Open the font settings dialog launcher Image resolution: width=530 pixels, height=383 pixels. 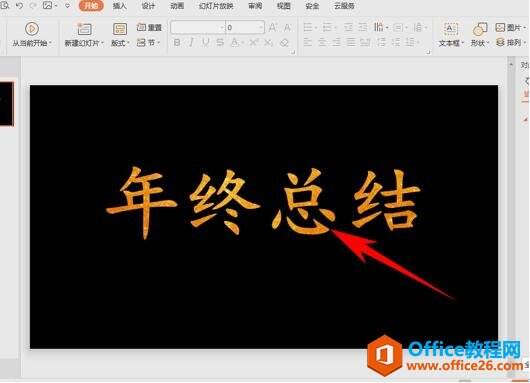coord(293,52)
